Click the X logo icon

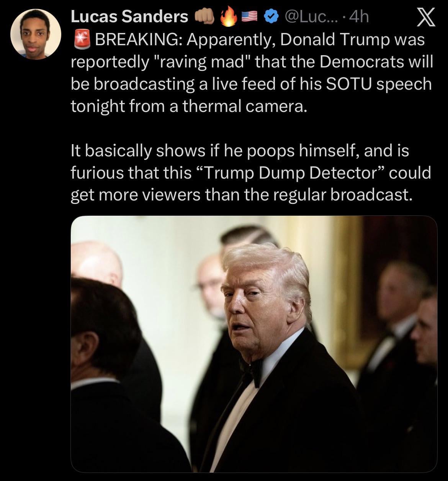click(x=425, y=18)
